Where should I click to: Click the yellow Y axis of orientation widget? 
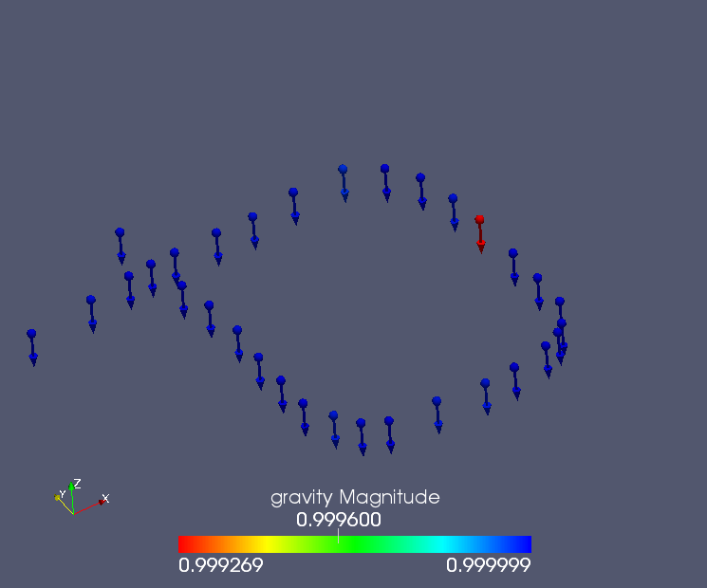click(64, 505)
